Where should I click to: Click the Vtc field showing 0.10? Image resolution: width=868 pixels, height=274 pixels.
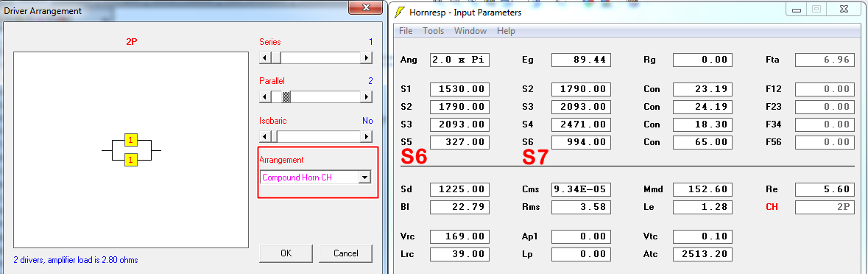tap(703, 236)
